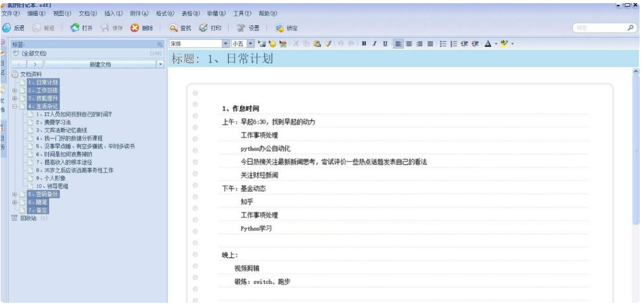Click the 标题 title field
644x306 pixels.
tap(403, 59)
